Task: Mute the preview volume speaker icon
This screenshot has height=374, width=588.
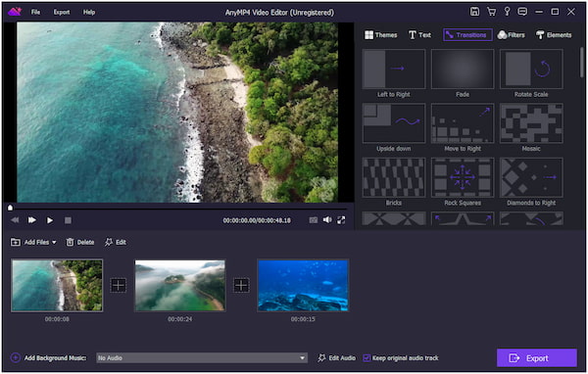Action: [x=327, y=220]
